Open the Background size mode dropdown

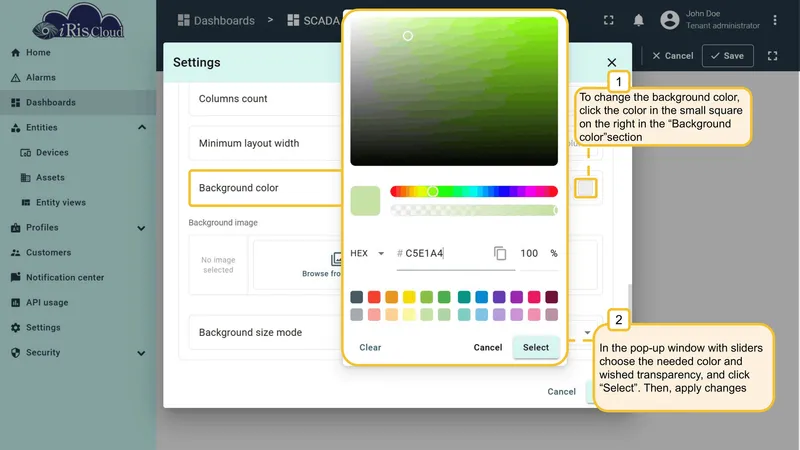pos(587,333)
